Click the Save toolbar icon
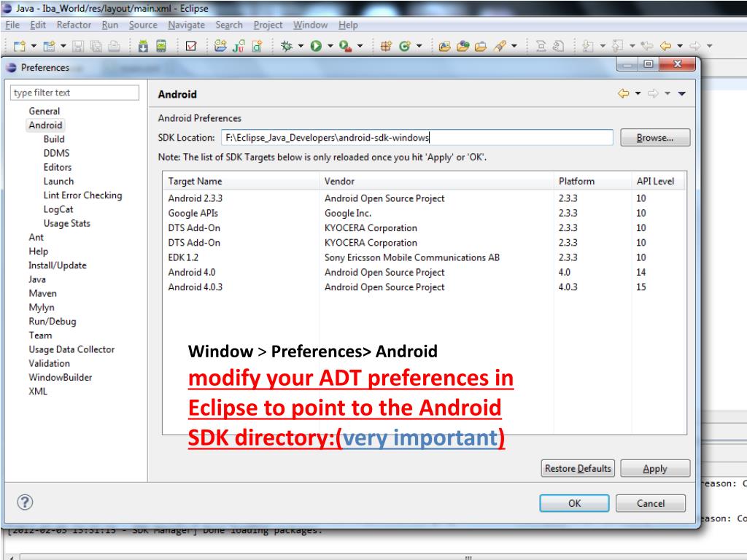747x560 pixels. click(78, 46)
